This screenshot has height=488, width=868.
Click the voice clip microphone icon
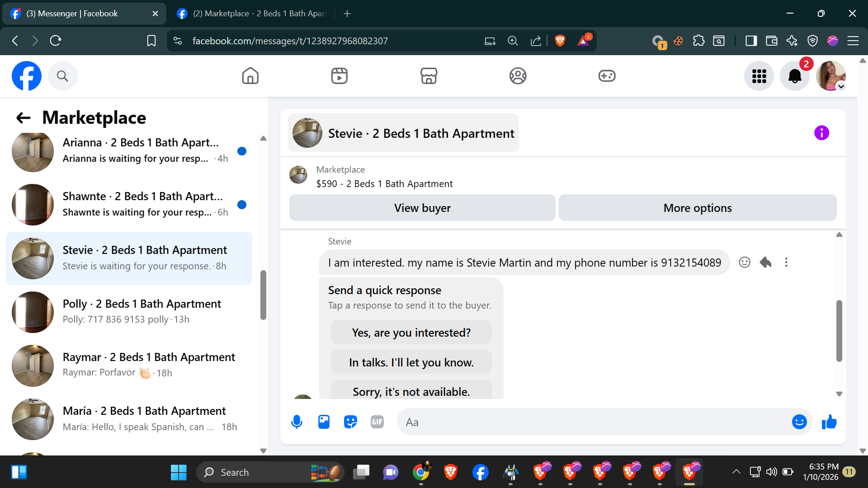(297, 422)
